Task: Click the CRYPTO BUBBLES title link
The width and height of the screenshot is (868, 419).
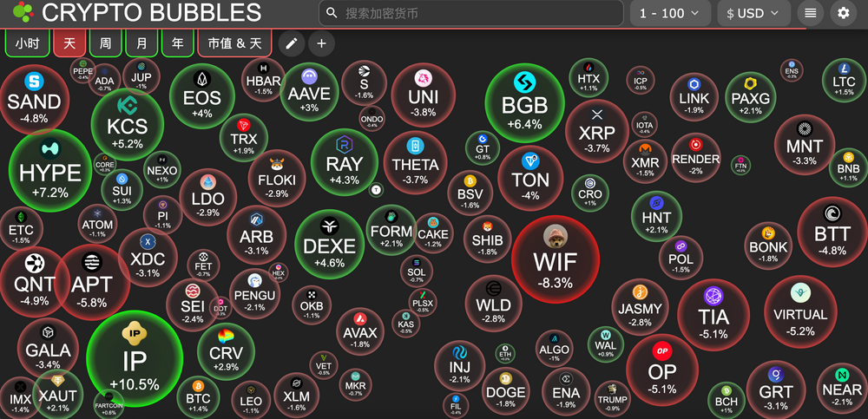Action: click(x=151, y=12)
